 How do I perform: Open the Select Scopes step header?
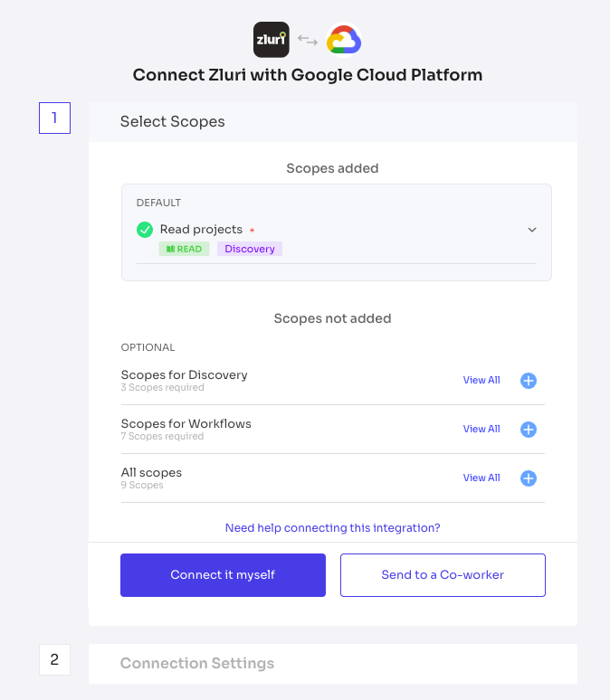(333, 122)
